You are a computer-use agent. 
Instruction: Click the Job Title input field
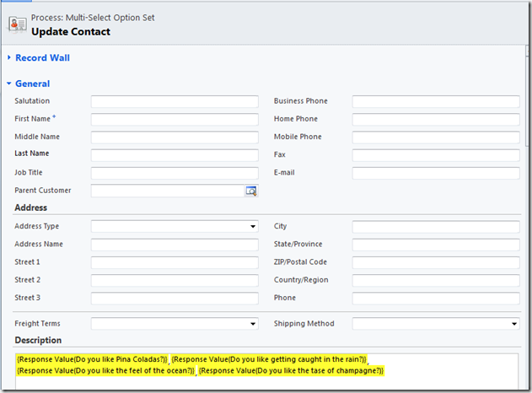175,173
